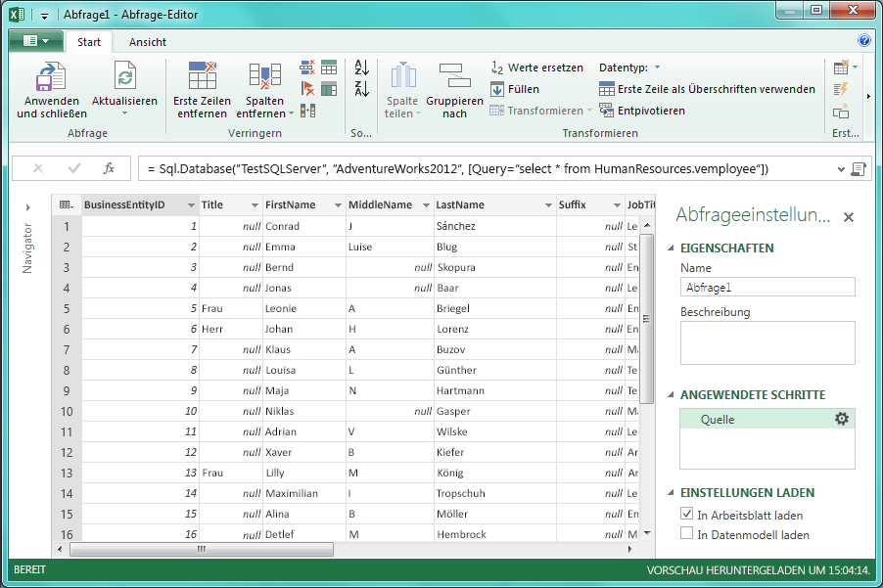883x588 pixels.
Task: Open FirstName column filter dropdown
Action: [338, 205]
